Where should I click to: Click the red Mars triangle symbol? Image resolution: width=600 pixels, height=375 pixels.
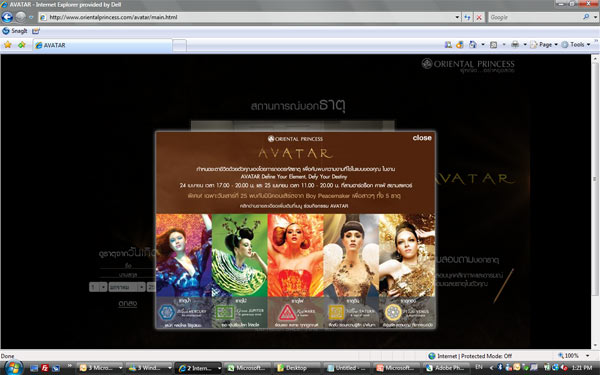coord(287,313)
